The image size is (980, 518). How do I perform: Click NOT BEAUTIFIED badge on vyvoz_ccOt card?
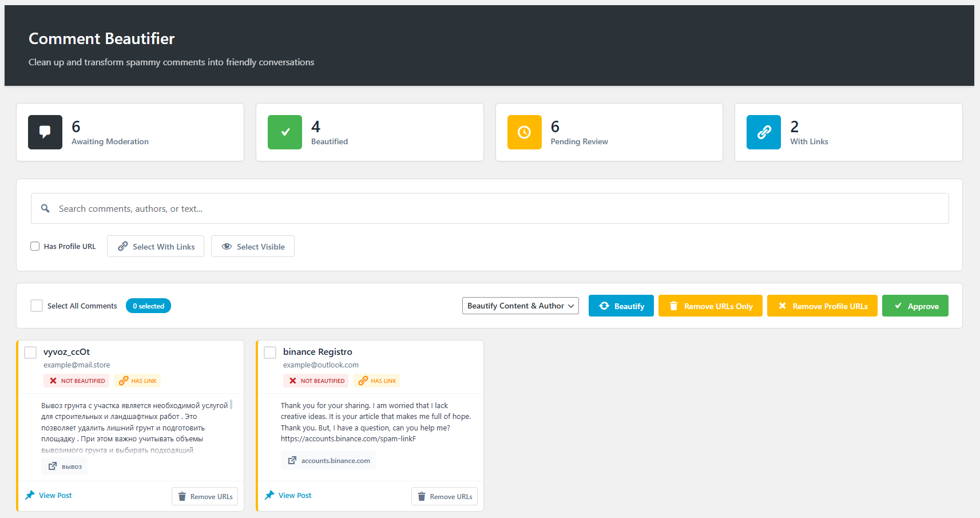coord(77,381)
